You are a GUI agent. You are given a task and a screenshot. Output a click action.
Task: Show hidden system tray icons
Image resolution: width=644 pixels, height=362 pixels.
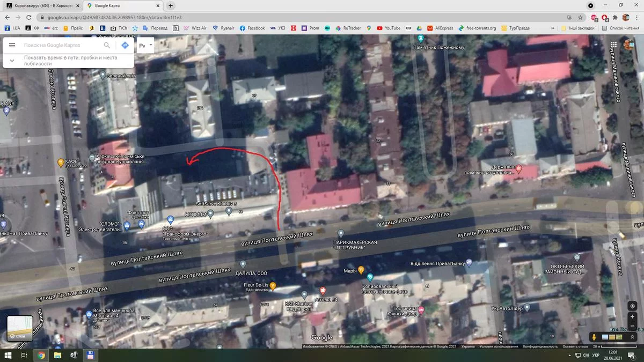pos(570,356)
